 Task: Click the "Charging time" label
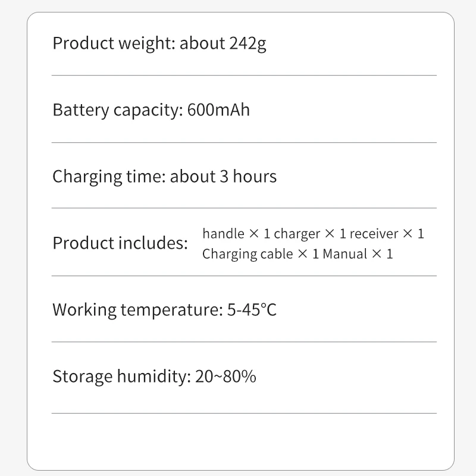click(x=108, y=177)
